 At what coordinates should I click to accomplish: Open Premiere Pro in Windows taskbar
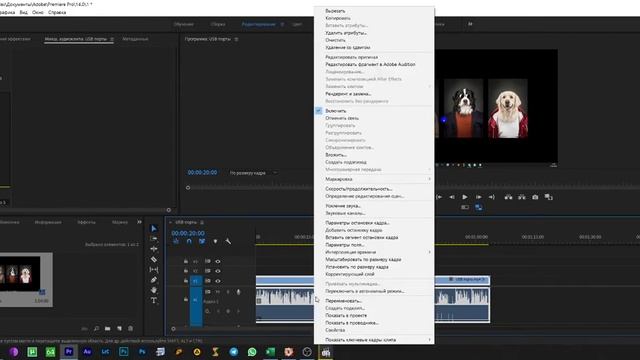click(69, 351)
